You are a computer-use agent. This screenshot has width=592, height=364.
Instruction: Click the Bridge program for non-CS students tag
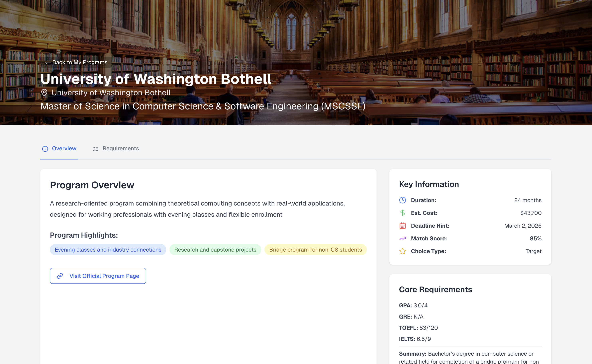point(315,250)
